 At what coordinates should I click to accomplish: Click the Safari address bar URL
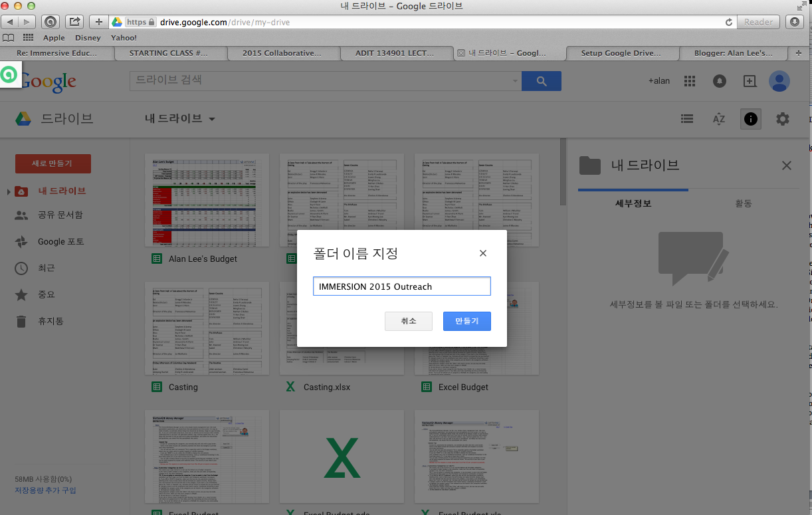225,22
